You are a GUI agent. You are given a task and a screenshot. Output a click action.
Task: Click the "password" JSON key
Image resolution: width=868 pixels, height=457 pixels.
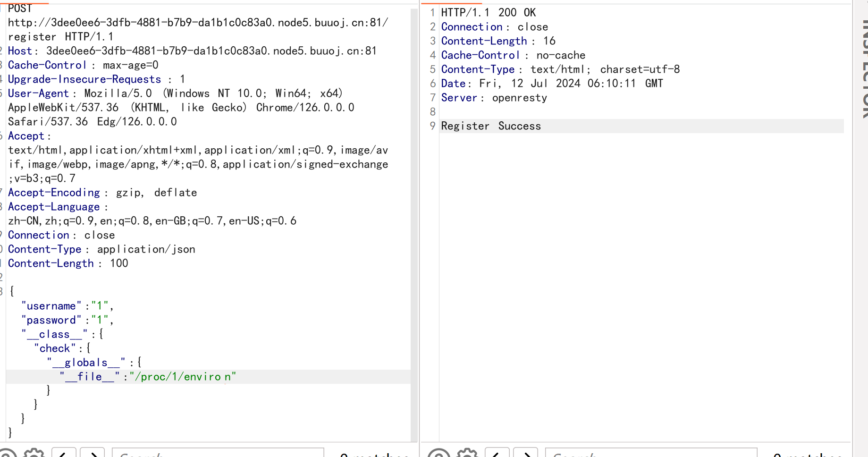[x=51, y=320]
